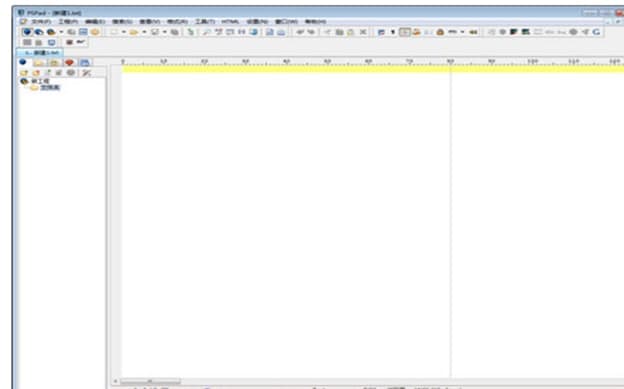Open the red FTP tab in side panel
Screen dimensions: 624x389
pos(69,63)
